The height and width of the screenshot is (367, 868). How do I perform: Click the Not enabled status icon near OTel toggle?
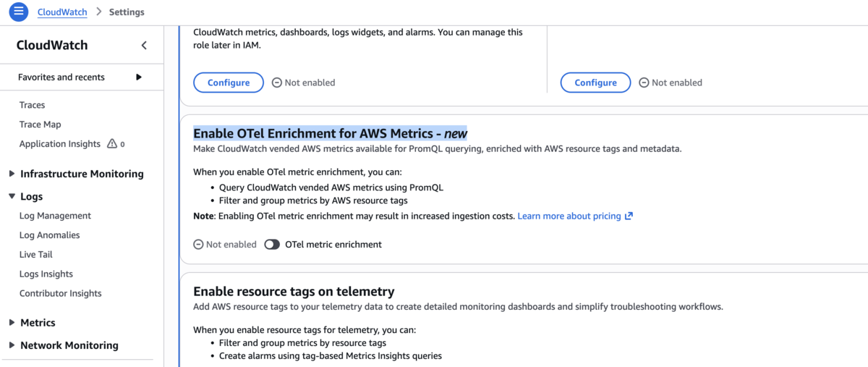pos(198,245)
